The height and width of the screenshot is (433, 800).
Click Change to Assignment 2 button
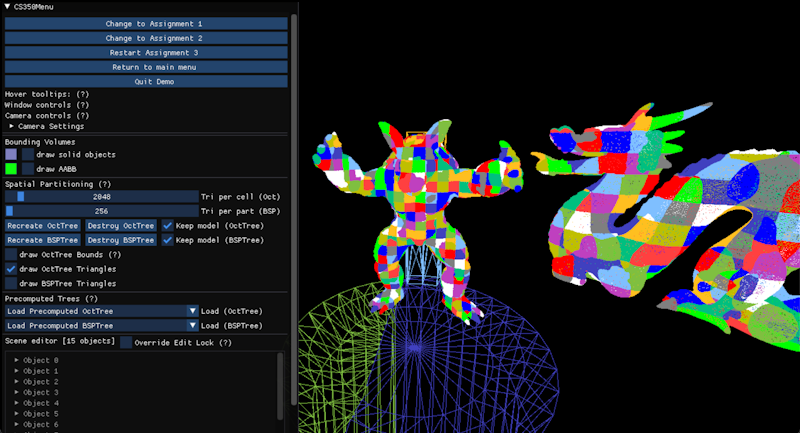coord(146,38)
